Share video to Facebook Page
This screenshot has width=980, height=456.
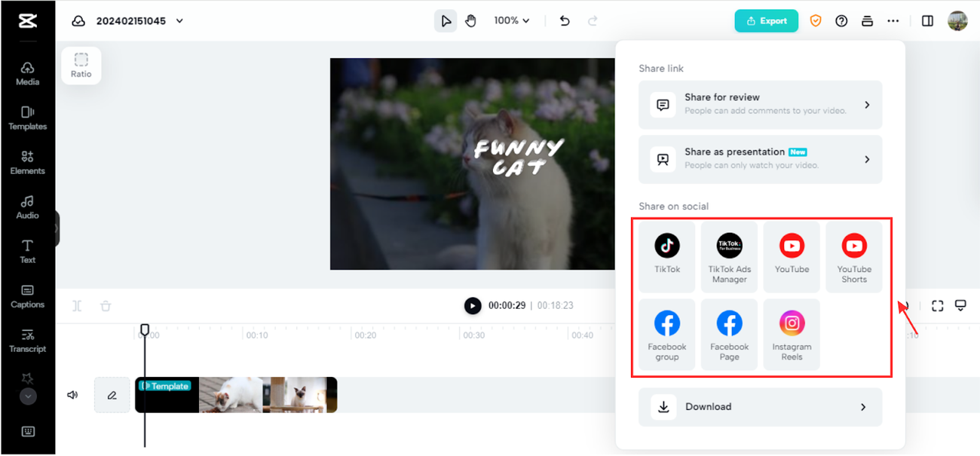point(730,334)
